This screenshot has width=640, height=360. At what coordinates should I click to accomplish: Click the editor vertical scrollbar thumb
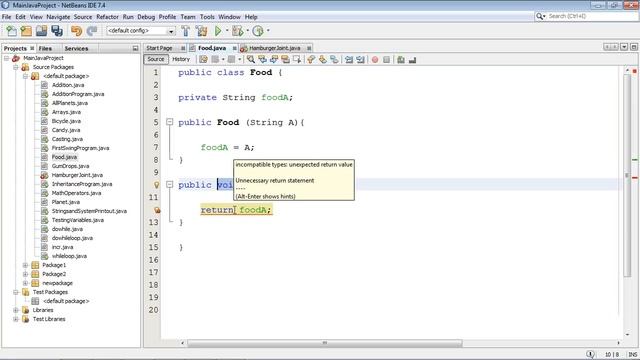coord(627,176)
